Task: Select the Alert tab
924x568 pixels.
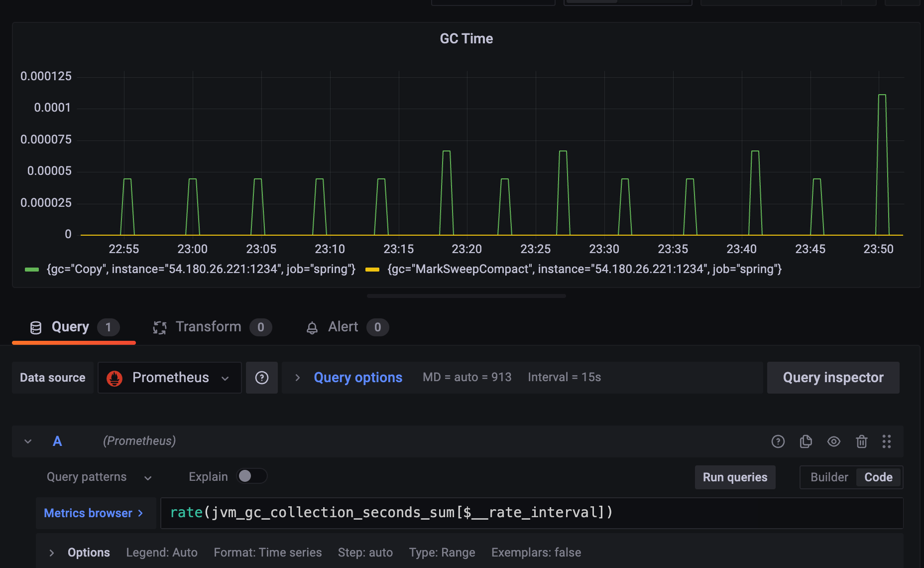Action: [x=347, y=327]
